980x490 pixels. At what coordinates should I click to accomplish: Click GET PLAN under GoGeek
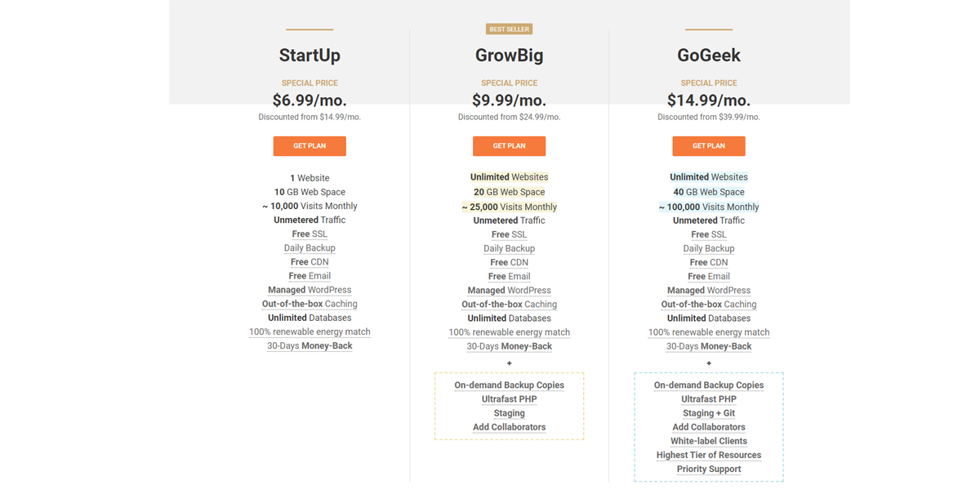(x=709, y=146)
